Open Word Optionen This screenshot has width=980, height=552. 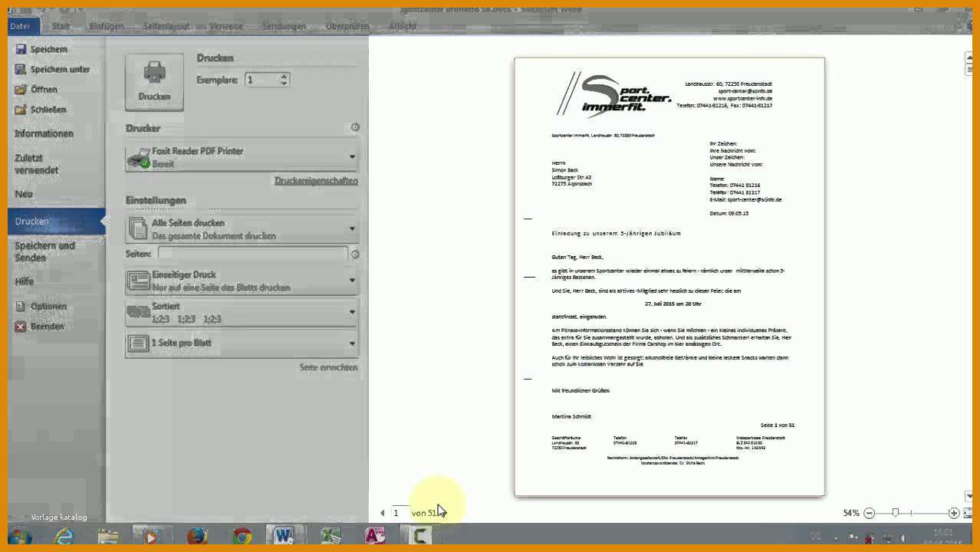(x=41, y=306)
